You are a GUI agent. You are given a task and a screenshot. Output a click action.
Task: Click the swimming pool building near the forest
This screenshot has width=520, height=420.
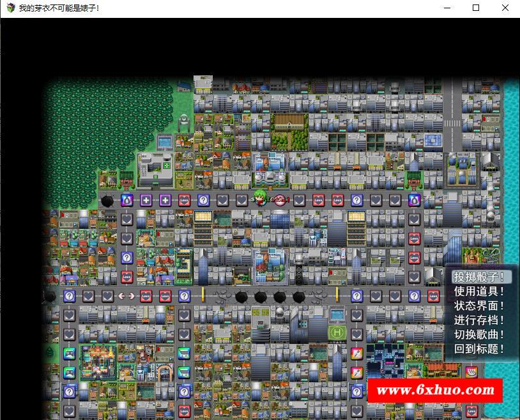coord(165,143)
